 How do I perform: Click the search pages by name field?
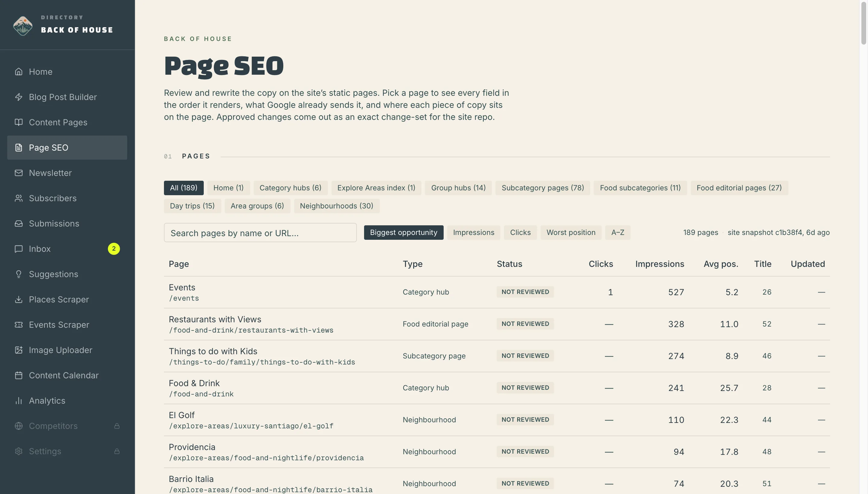(x=260, y=233)
